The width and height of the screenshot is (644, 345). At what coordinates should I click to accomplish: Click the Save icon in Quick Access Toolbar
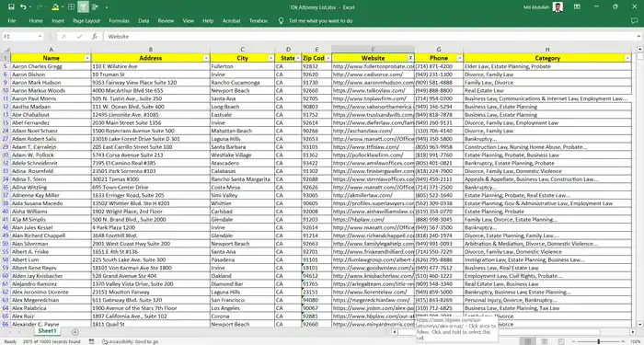coord(11,7)
